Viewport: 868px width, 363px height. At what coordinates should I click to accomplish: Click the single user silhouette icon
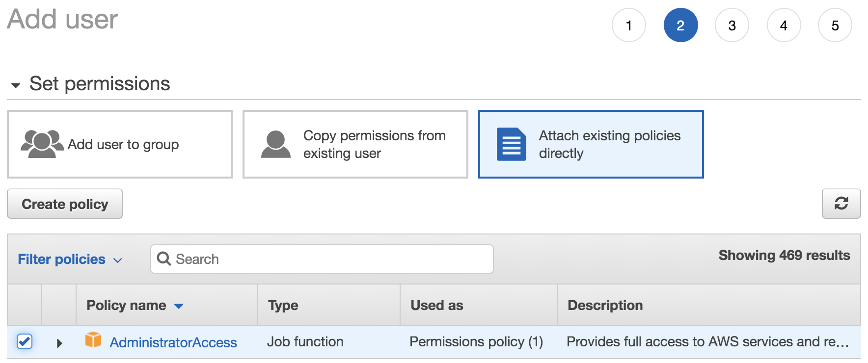click(x=275, y=144)
